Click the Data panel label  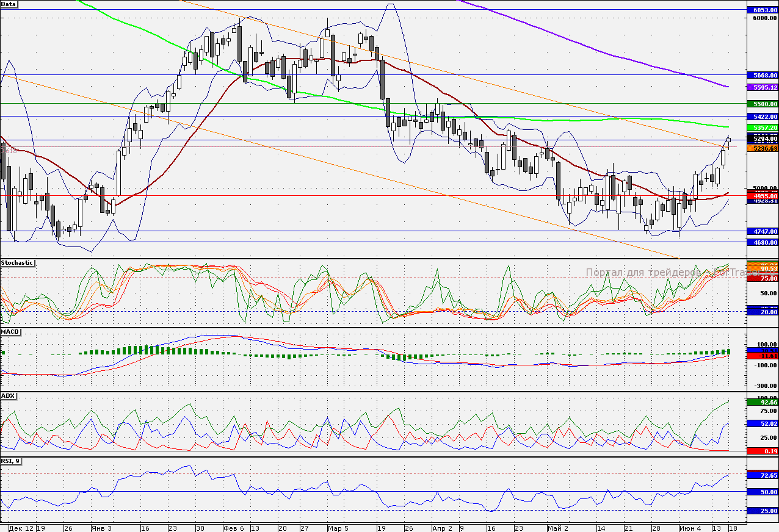[9, 4]
